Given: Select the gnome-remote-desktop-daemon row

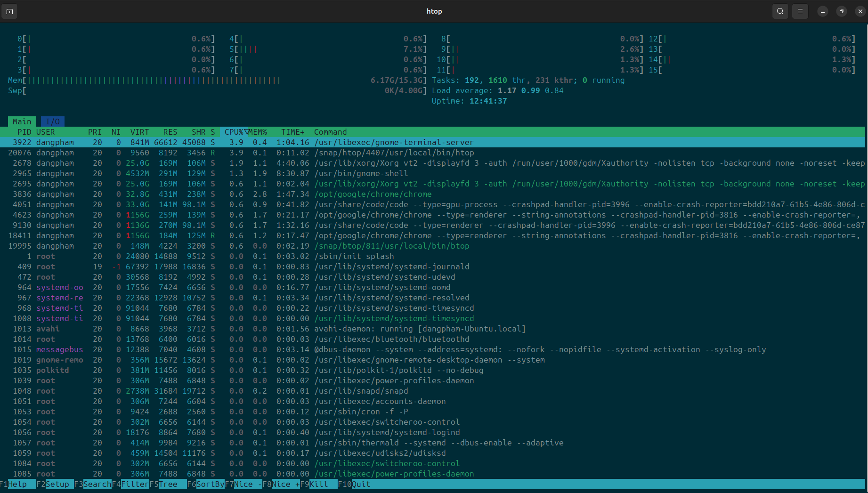Looking at the screenshot, I should [432, 360].
